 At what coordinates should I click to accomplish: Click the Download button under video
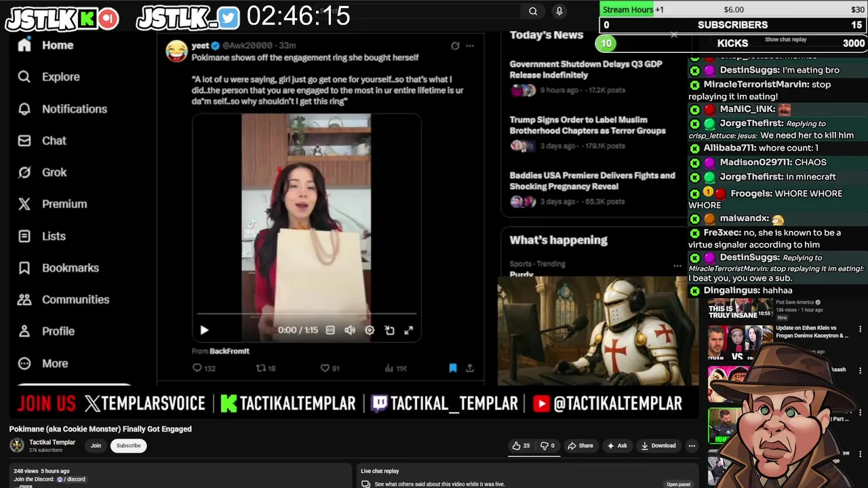click(x=658, y=445)
